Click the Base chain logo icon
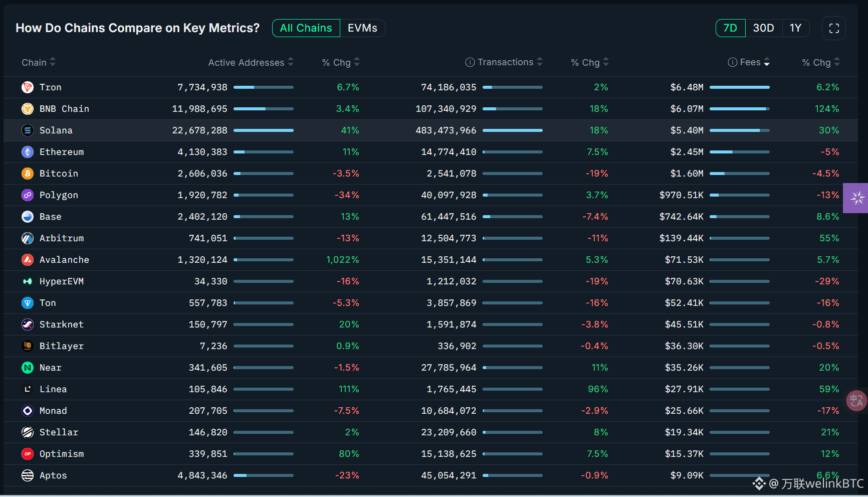Screen dimensions: 868x497 coord(28,217)
